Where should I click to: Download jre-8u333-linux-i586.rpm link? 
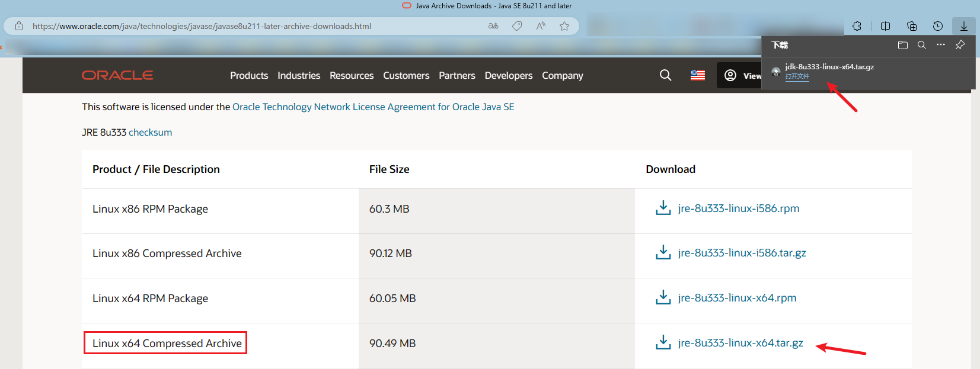(x=739, y=208)
